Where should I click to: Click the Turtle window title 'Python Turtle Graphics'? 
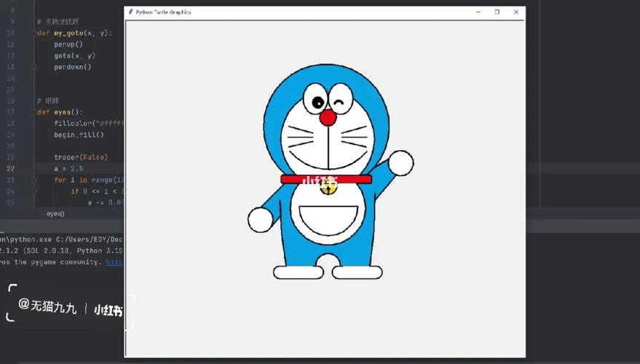(163, 12)
